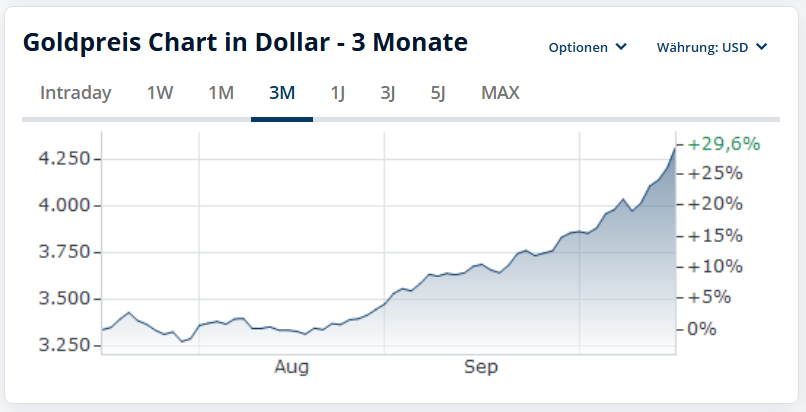Click the Goldpreis Chart in Dollar heading
The width and height of the screenshot is (806, 412).
245,43
